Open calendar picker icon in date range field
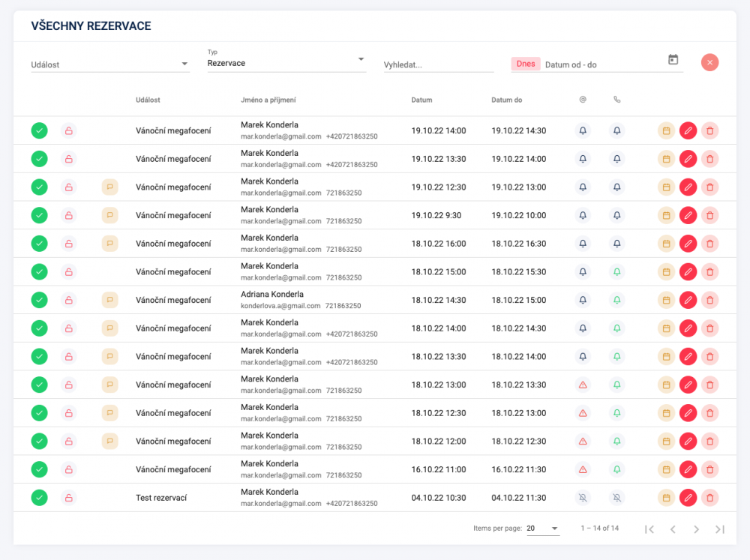The width and height of the screenshot is (750, 560). pyautogui.click(x=673, y=60)
